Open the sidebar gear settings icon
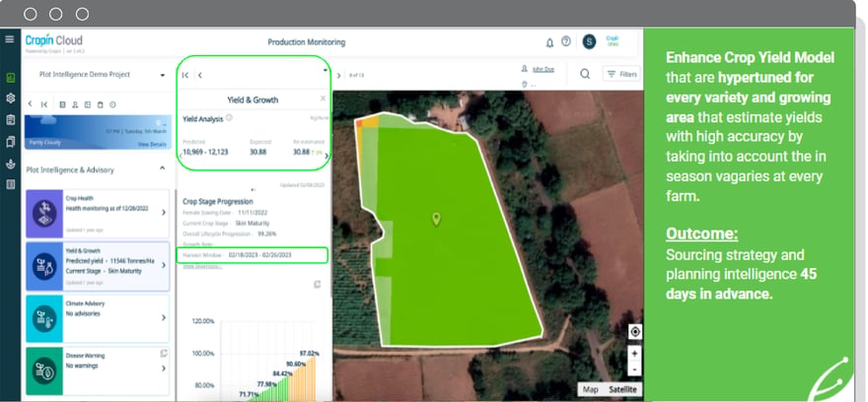 (10, 99)
